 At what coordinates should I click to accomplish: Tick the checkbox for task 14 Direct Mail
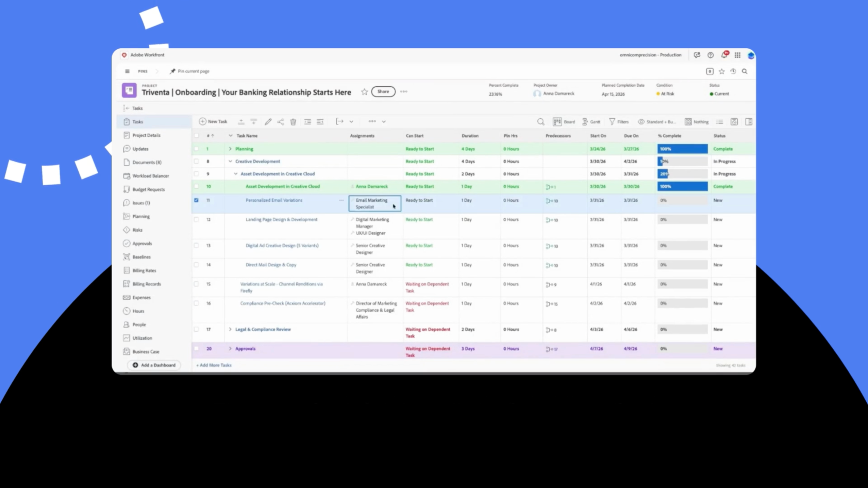point(196,265)
